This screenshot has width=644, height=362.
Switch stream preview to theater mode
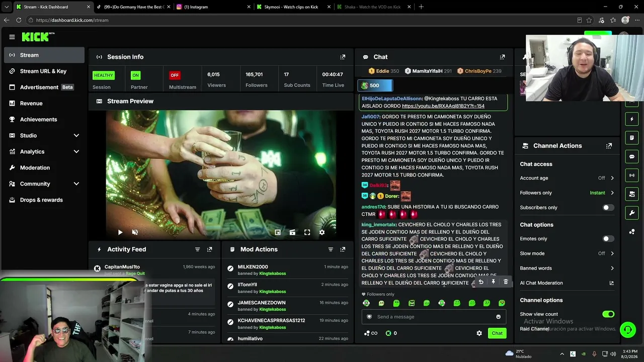tap(292, 232)
